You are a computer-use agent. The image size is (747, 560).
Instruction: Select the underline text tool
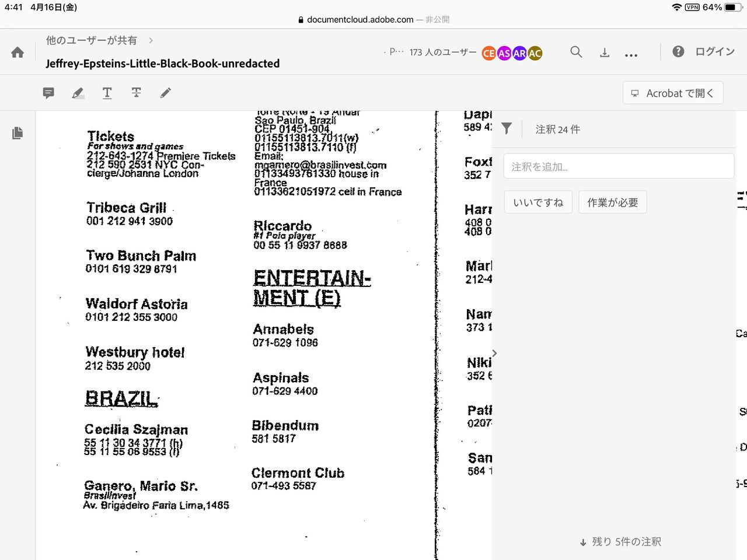[107, 93]
